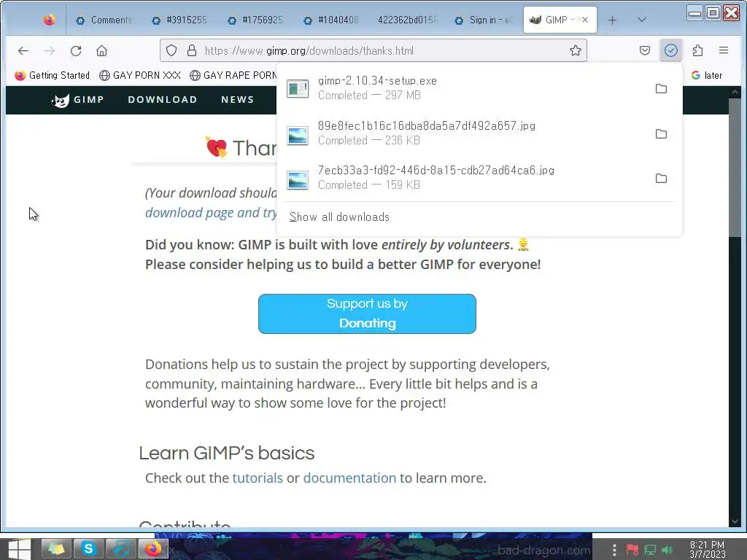
Task: Follow the download page and try link
Action: point(211,212)
